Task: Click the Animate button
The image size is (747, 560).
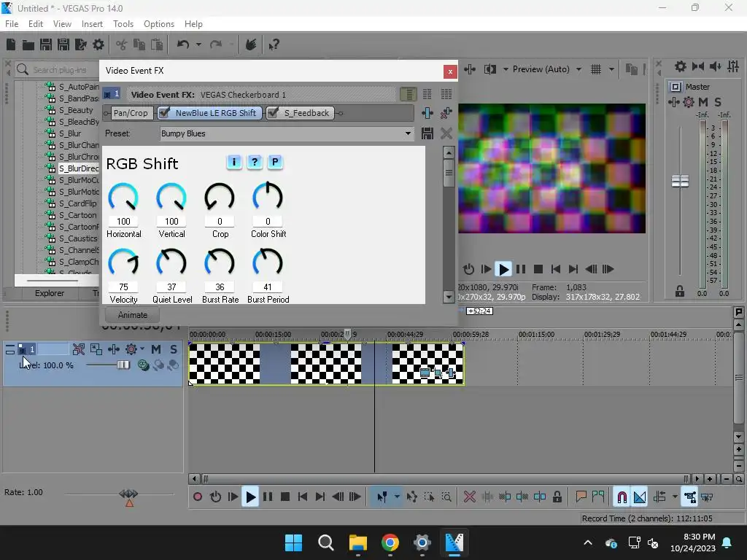Action: coord(133,315)
